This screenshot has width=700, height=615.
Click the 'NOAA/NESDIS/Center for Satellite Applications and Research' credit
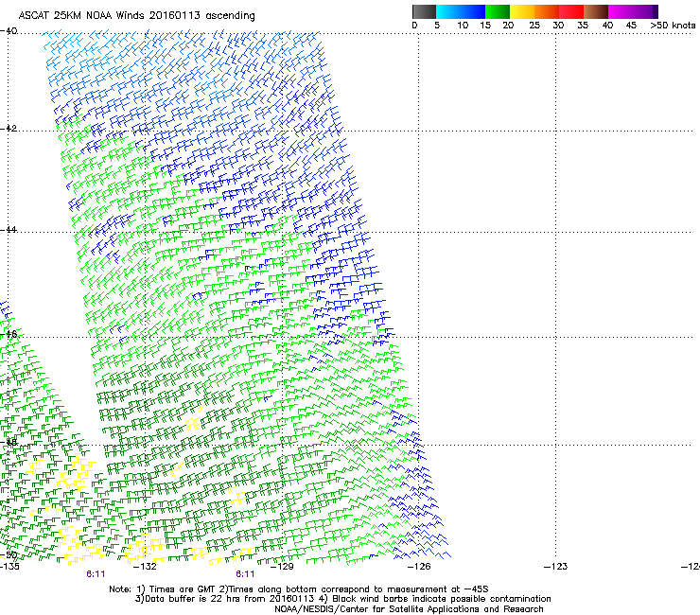[x=409, y=609]
